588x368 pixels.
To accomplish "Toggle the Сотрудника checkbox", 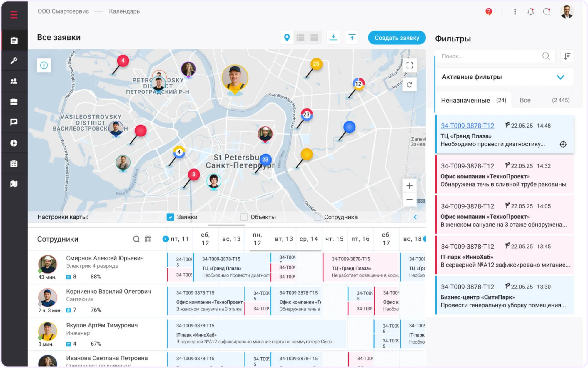I will [x=317, y=217].
